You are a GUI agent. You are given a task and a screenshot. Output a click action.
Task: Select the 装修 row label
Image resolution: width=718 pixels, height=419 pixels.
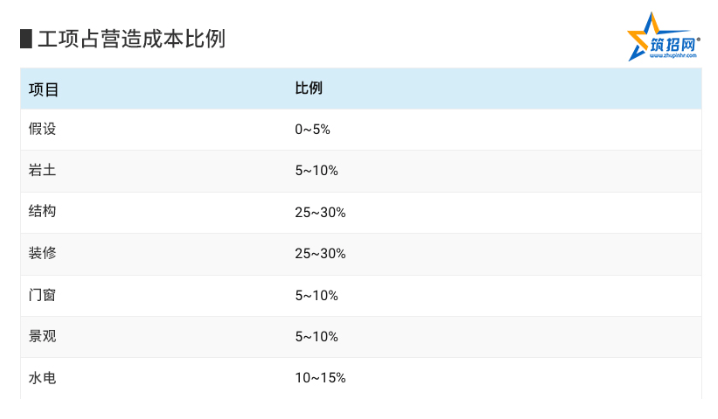click(x=42, y=253)
